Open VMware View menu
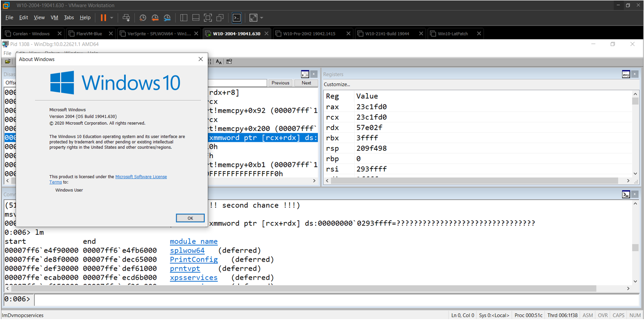 (x=39, y=18)
